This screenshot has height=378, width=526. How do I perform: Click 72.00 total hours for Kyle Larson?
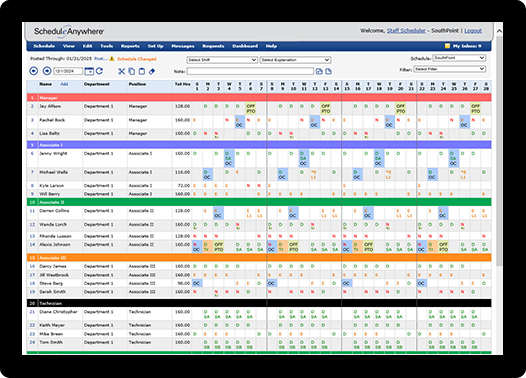(183, 185)
